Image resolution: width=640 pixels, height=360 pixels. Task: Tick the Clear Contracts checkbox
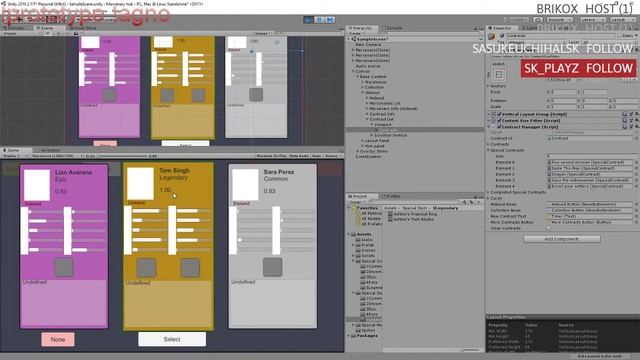[x=549, y=228]
